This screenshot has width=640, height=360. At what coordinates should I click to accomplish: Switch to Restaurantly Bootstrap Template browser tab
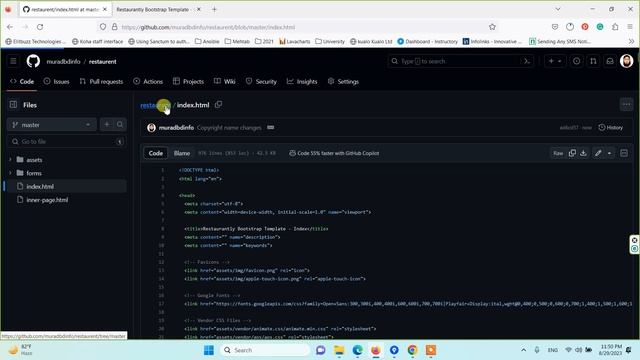click(153, 9)
